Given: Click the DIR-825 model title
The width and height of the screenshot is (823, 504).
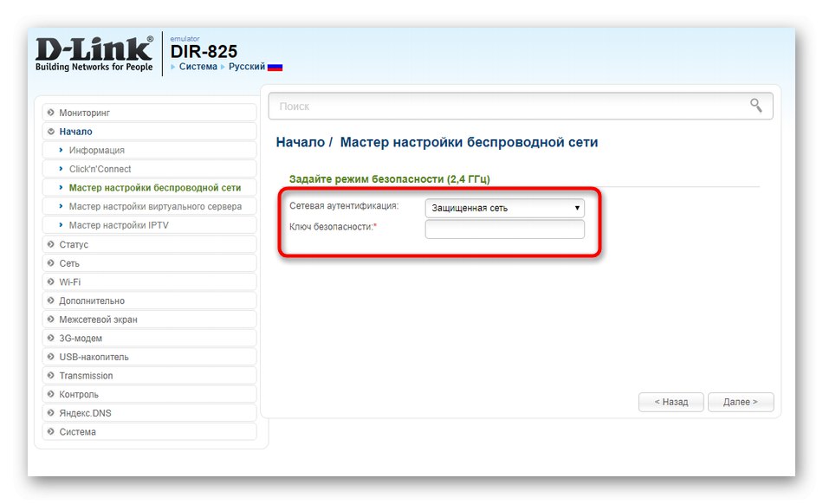Looking at the screenshot, I should click(x=204, y=51).
